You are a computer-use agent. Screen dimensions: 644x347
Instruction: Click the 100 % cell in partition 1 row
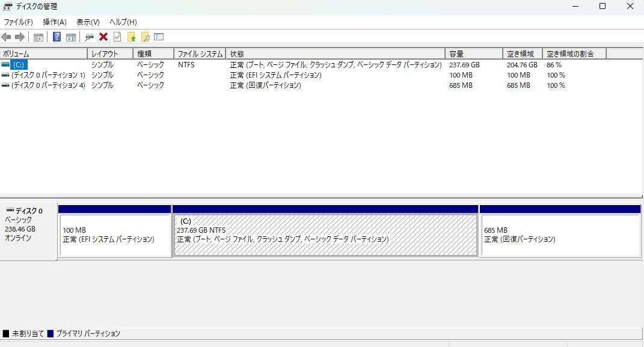coord(556,75)
